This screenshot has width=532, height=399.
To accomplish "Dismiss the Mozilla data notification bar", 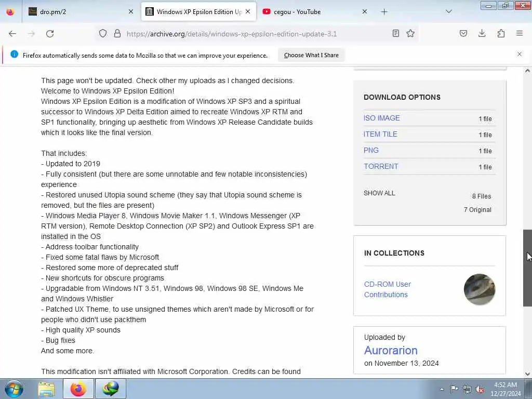I will tap(520, 54).
